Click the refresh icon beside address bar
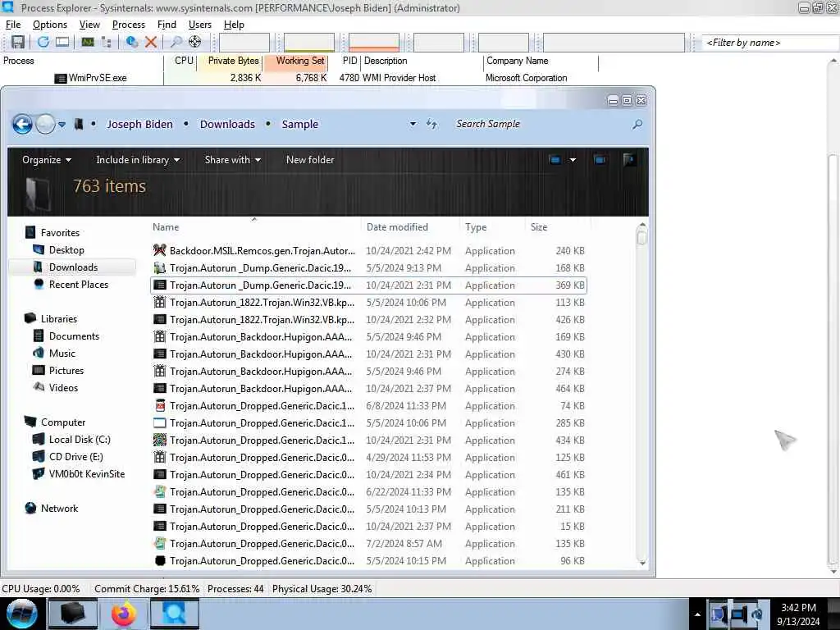The width and height of the screenshot is (840, 630). (431, 125)
